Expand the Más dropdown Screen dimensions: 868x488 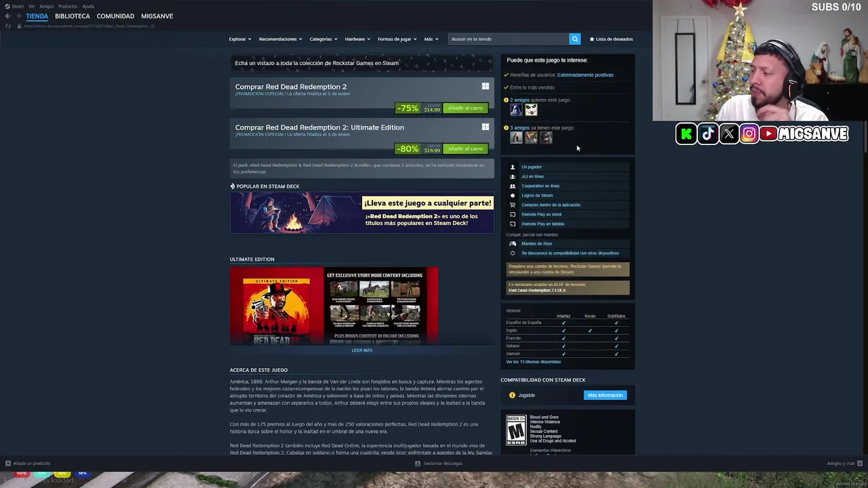pos(431,39)
